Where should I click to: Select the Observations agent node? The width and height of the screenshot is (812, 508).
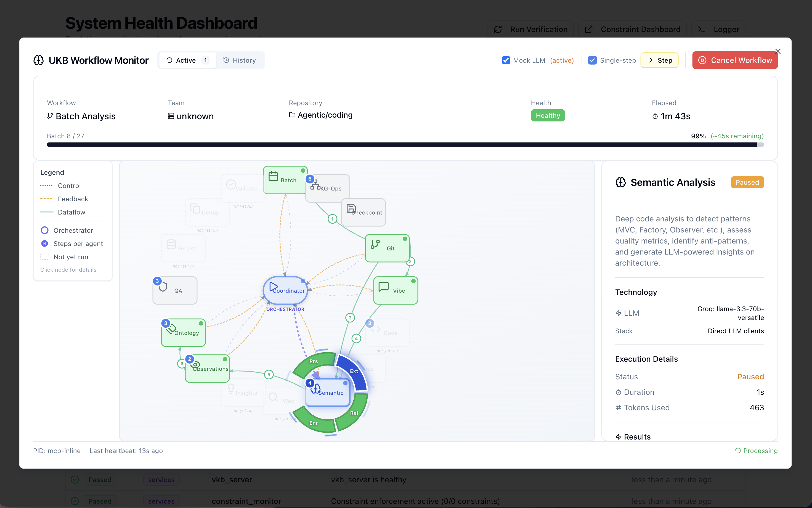point(207,369)
